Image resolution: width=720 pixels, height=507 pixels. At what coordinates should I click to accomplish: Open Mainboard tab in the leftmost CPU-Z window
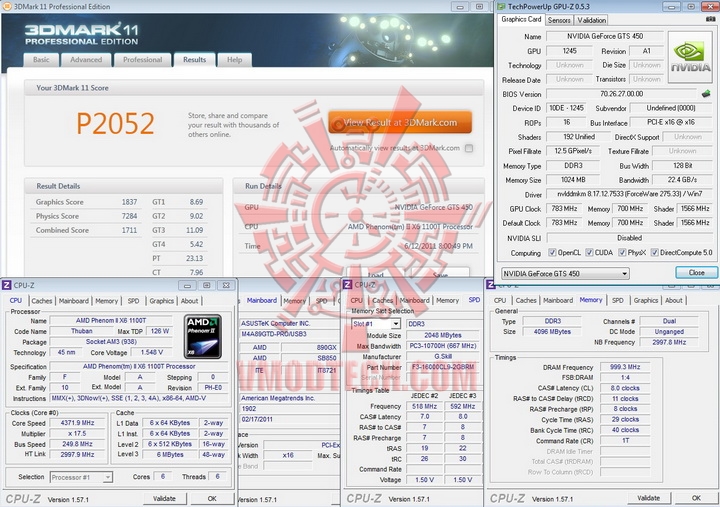pyautogui.click(x=73, y=301)
